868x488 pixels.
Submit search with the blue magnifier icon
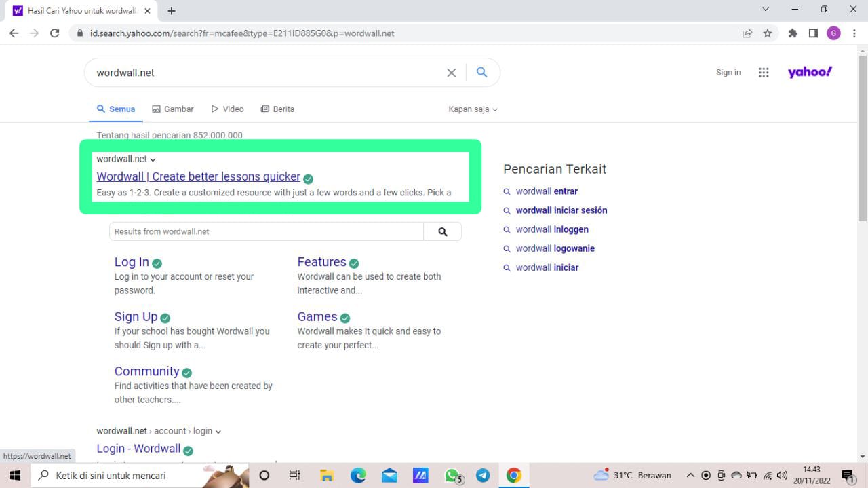482,72
